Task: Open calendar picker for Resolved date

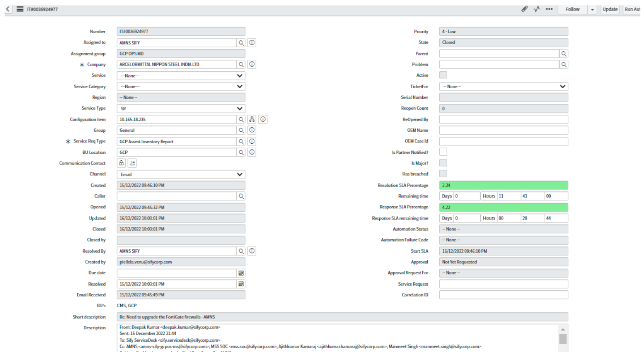Action: tap(241, 284)
